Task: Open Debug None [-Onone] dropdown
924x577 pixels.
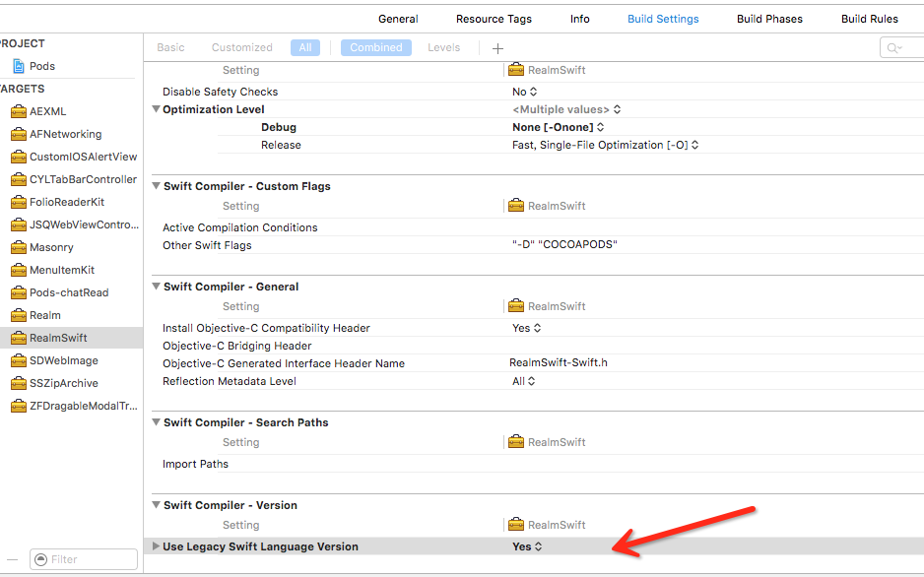Action: click(x=559, y=127)
